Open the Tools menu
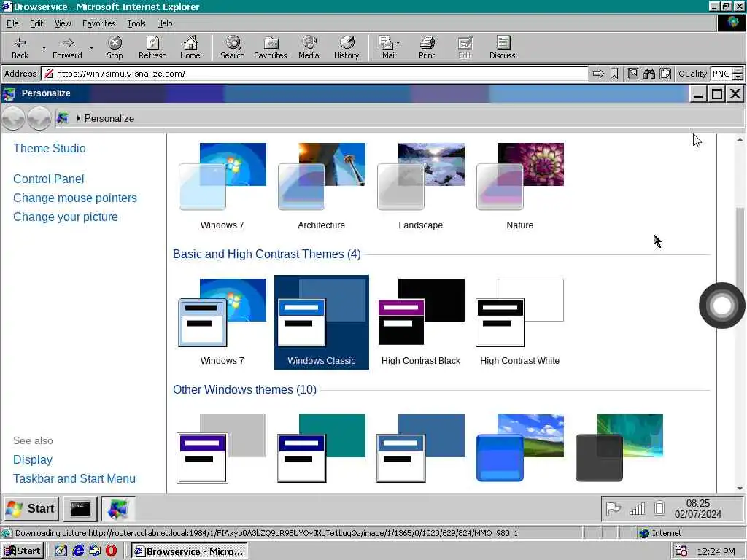 click(x=136, y=23)
